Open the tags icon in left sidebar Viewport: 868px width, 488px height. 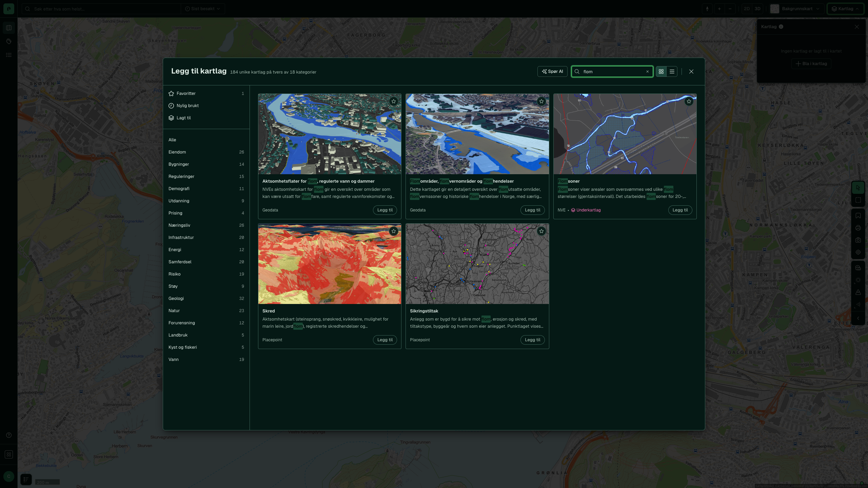tap(9, 41)
